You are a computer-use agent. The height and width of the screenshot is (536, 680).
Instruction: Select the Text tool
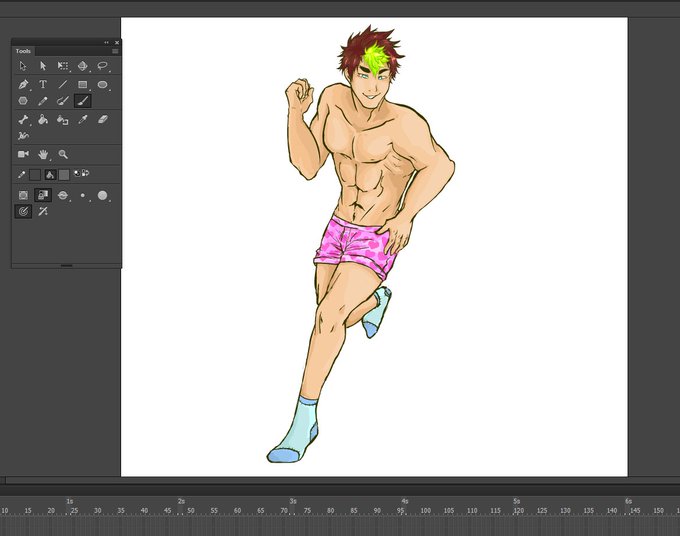(x=43, y=84)
